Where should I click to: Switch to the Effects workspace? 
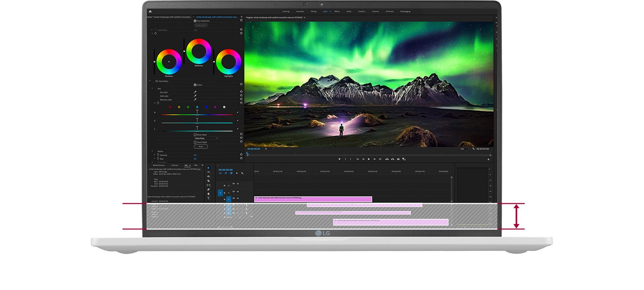click(337, 11)
